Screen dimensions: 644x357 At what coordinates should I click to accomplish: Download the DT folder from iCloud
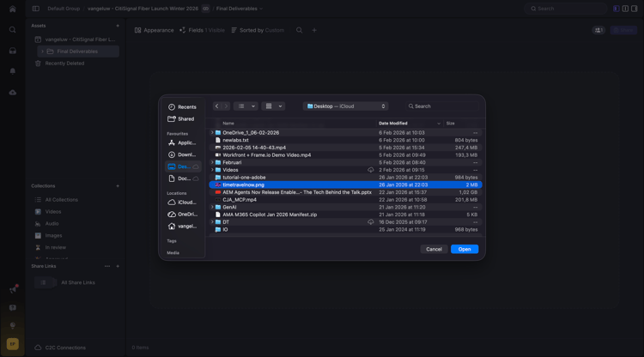click(370, 222)
